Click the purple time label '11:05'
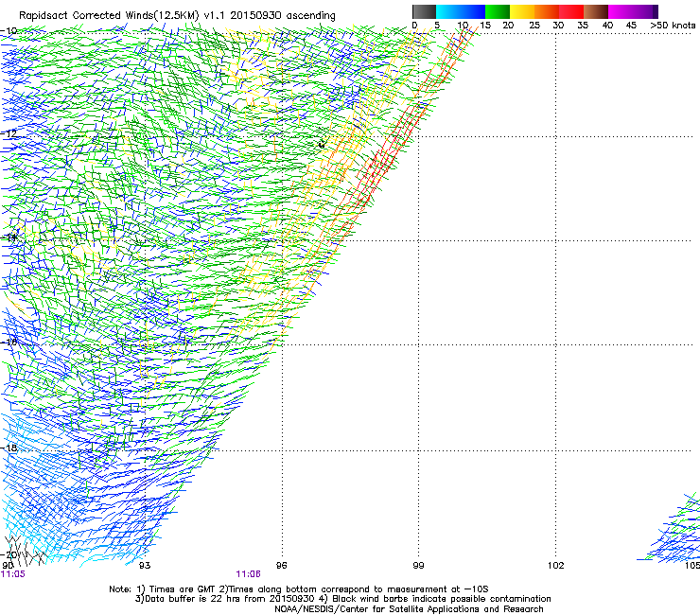 tap(13, 574)
